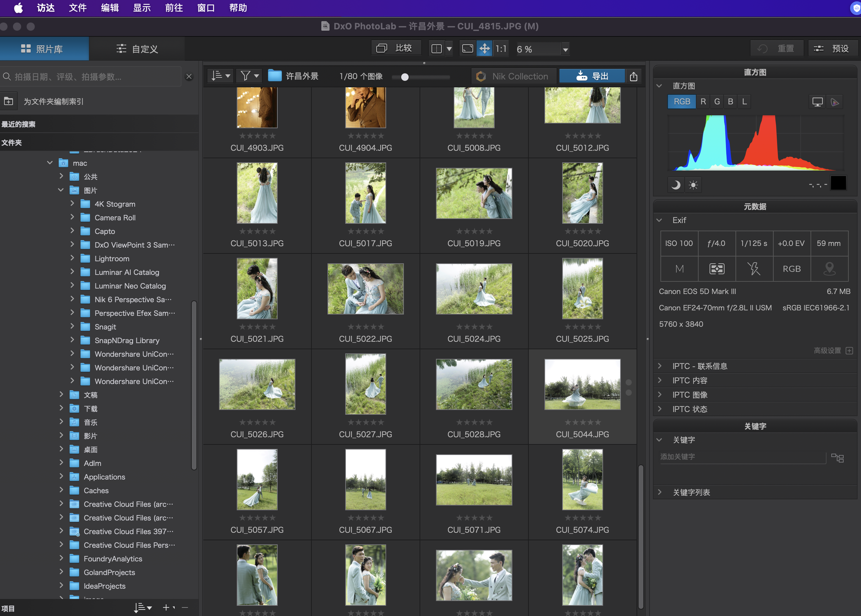Screen dimensions: 861x616
Task: Click the highlight clipping sun icon
Action: point(693,185)
